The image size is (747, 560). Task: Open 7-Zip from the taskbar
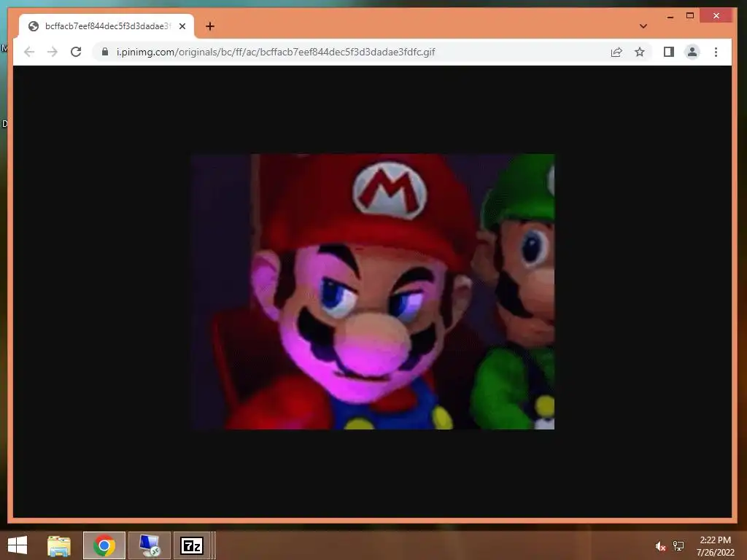coord(192,545)
